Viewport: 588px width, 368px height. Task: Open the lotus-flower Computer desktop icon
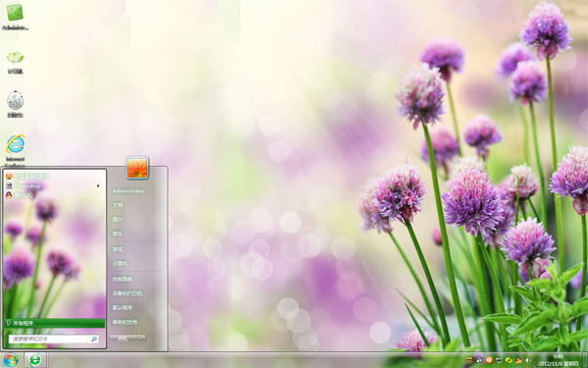(x=15, y=62)
